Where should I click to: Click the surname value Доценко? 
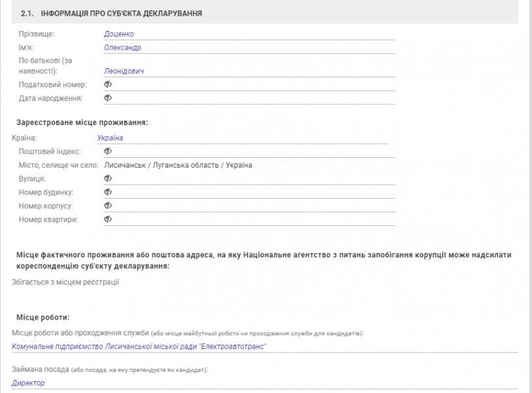(x=119, y=34)
